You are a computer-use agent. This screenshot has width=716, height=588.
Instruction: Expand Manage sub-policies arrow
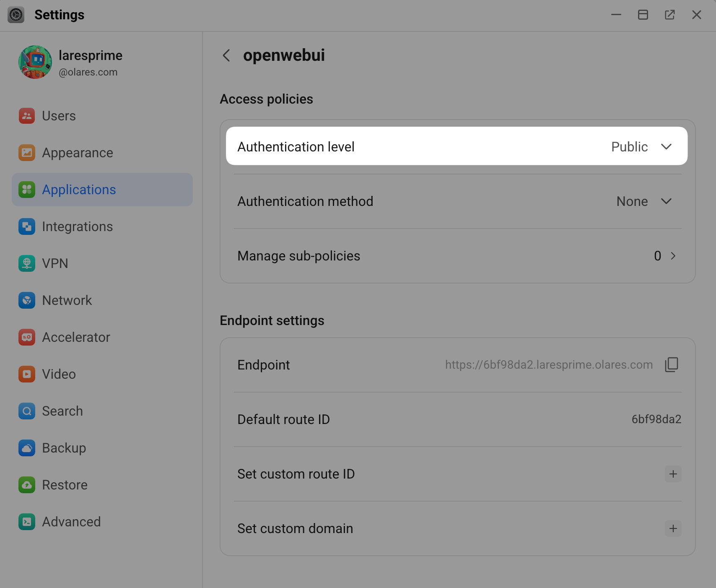[x=673, y=256]
